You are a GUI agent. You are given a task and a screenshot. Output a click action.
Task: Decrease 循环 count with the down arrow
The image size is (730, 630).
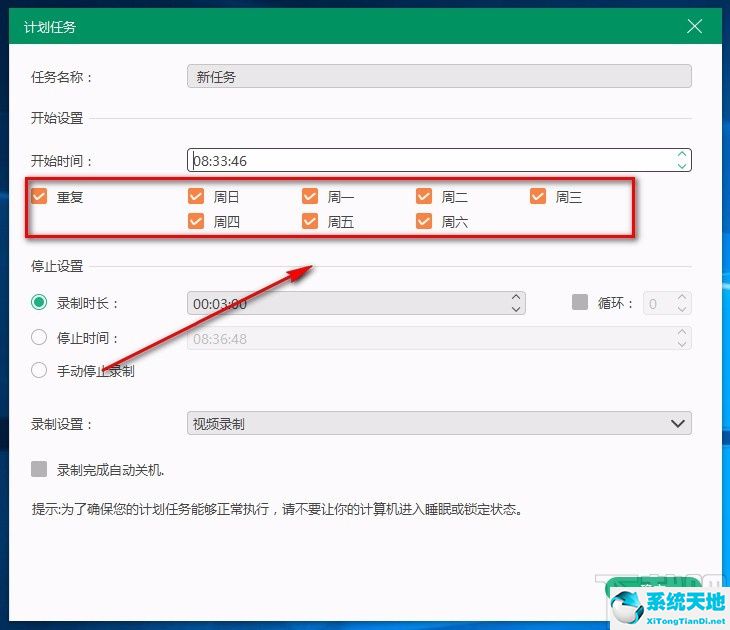pyautogui.click(x=682, y=309)
